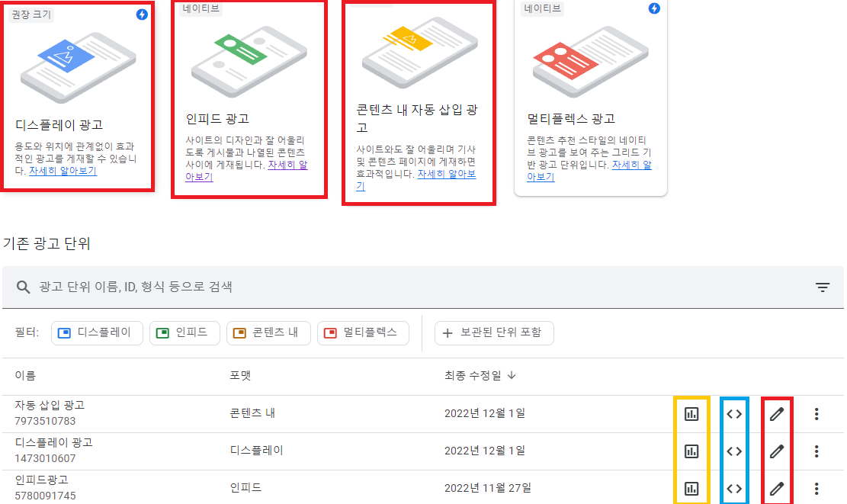Select the 자동 삽입 광고 name cell
This screenshot has width=847, height=504.
pos(50,405)
